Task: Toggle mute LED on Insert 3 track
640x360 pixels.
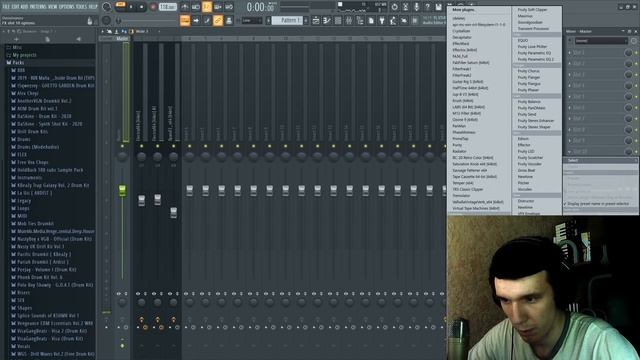Action: (173, 146)
